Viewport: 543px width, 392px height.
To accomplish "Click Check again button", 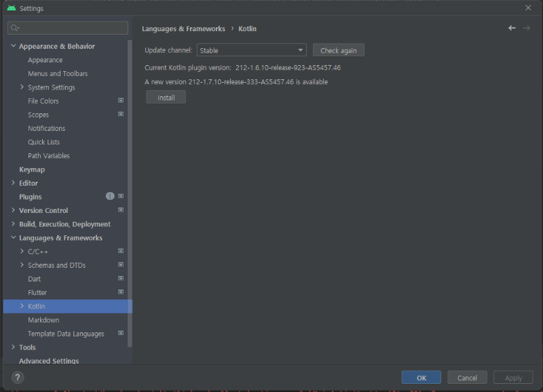I will (338, 50).
